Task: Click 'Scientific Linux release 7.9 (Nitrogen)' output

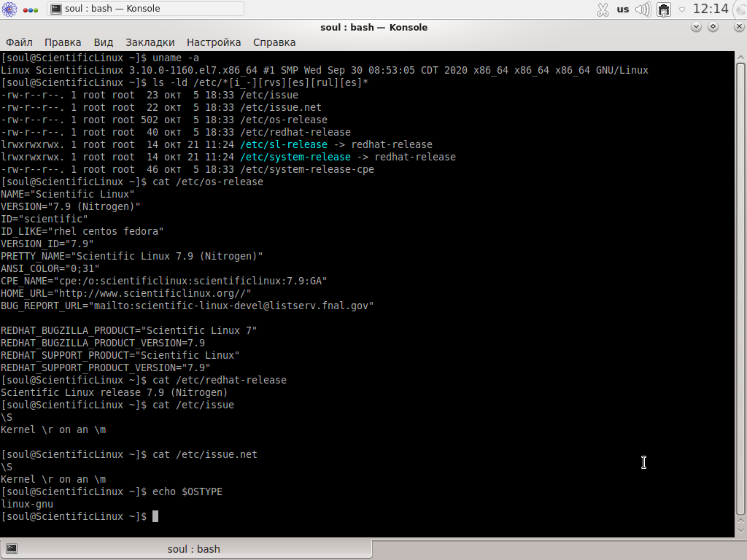Action: [115, 392]
